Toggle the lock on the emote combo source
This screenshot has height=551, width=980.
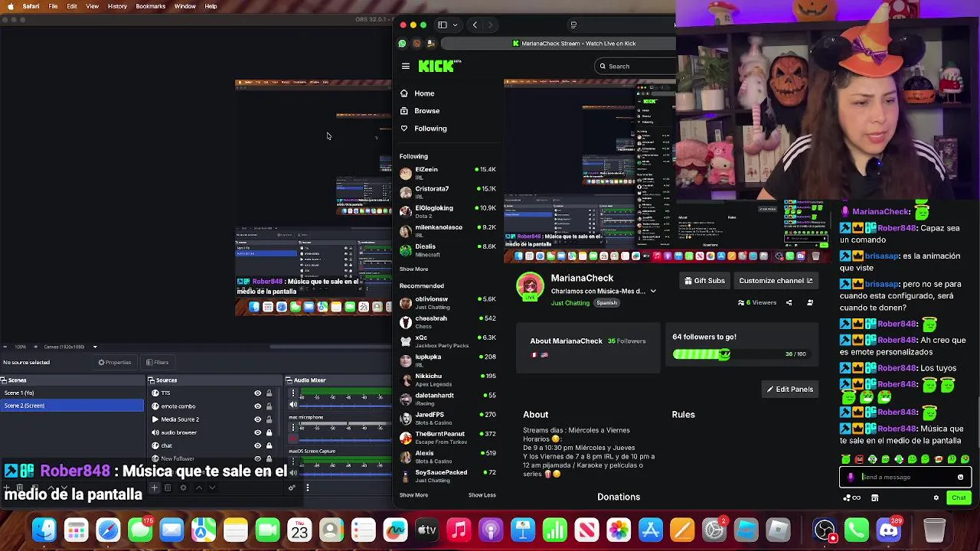(269, 406)
